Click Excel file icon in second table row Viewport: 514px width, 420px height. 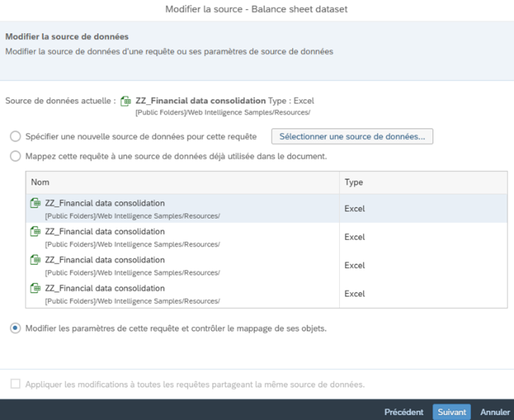[x=35, y=232]
